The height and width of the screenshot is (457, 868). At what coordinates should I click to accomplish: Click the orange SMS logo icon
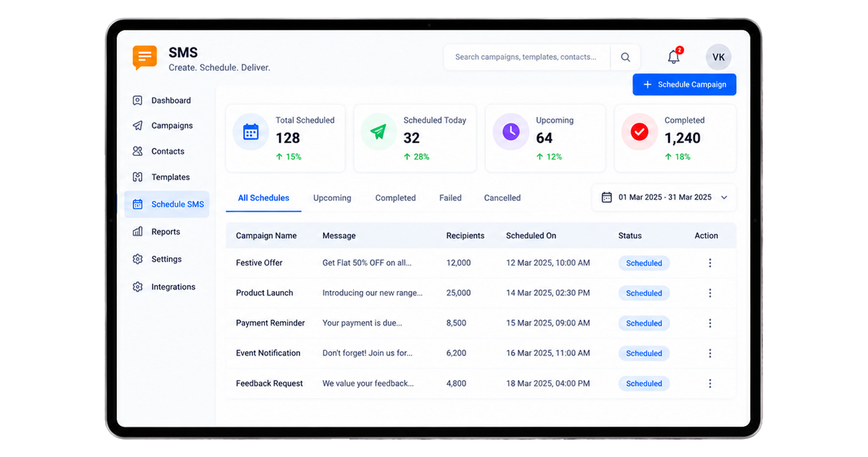pyautogui.click(x=145, y=58)
